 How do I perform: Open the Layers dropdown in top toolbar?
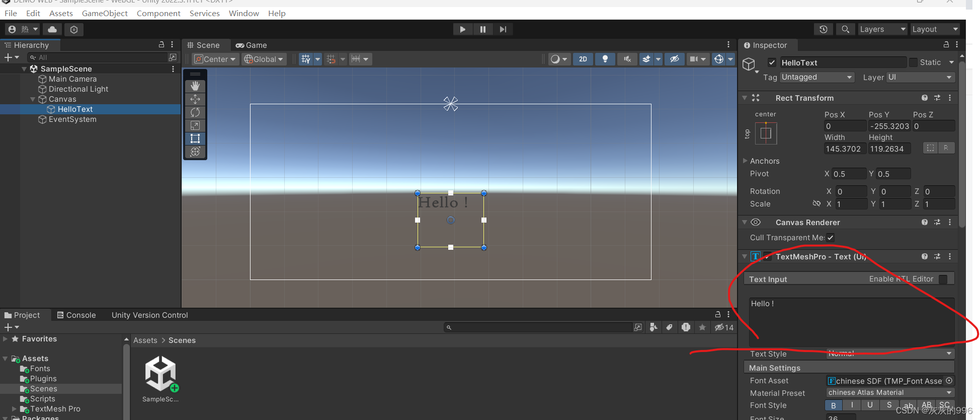[x=882, y=29]
